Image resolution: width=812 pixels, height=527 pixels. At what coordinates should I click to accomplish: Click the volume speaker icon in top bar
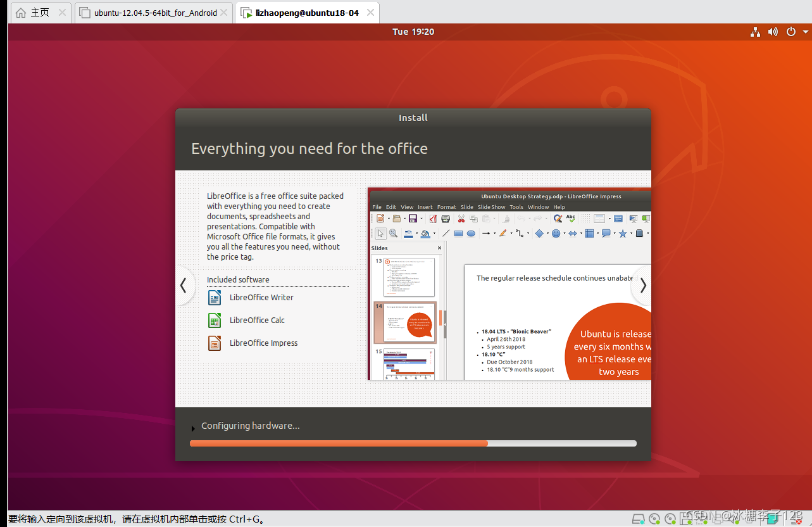point(773,32)
